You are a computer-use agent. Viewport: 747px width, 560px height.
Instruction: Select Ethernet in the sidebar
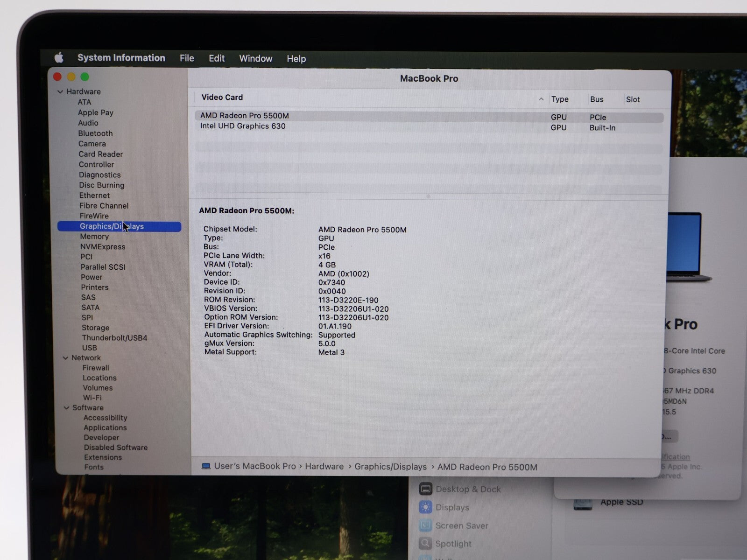click(x=94, y=196)
